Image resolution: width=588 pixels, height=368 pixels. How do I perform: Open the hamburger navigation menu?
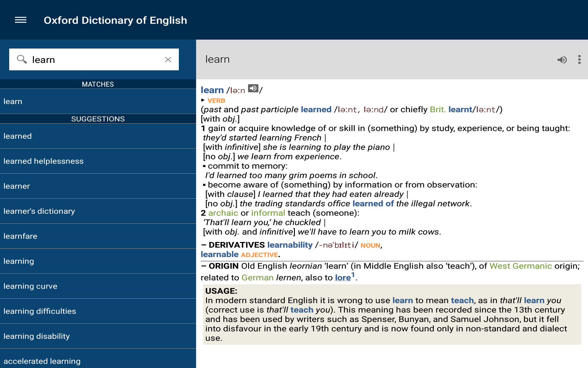point(21,20)
